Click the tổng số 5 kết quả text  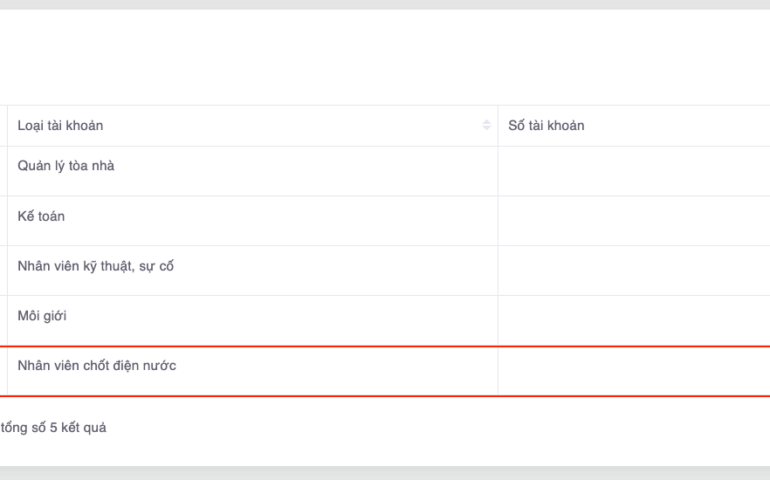pos(53,428)
